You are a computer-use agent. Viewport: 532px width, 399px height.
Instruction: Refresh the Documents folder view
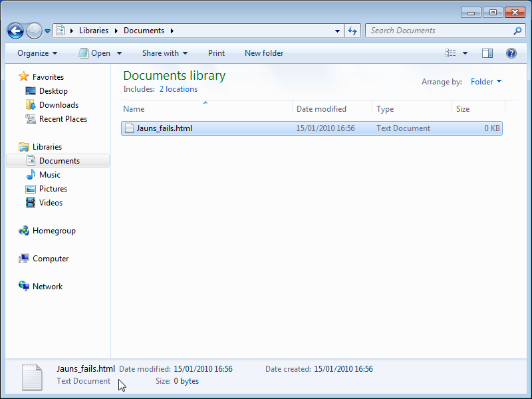pyautogui.click(x=352, y=31)
